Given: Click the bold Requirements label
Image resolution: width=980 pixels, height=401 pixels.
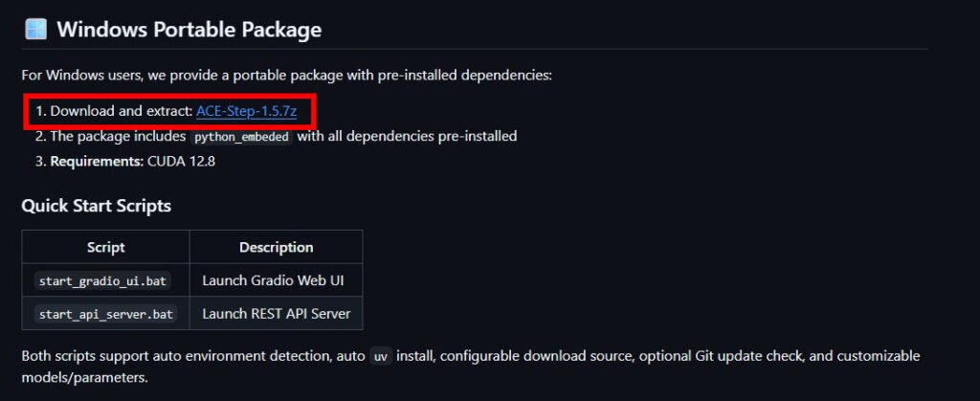Looking at the screenshot, I should 96,161.
